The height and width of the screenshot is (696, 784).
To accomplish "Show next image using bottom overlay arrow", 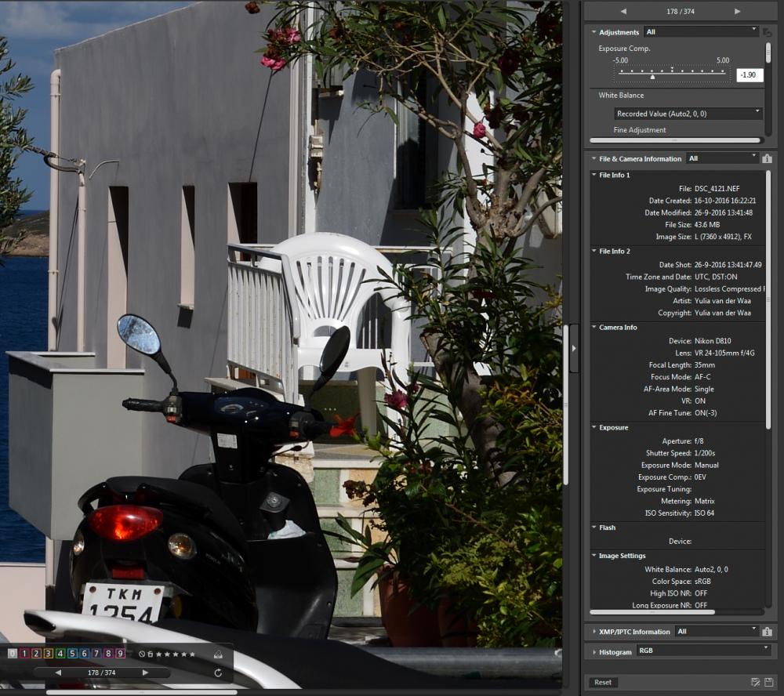I will (x=146, y=672).
